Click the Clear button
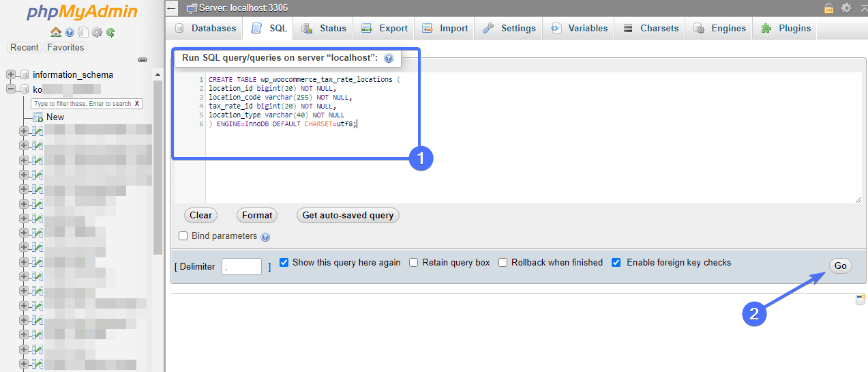Viewport: 868px width, 372px height. [x=200, y=215]
